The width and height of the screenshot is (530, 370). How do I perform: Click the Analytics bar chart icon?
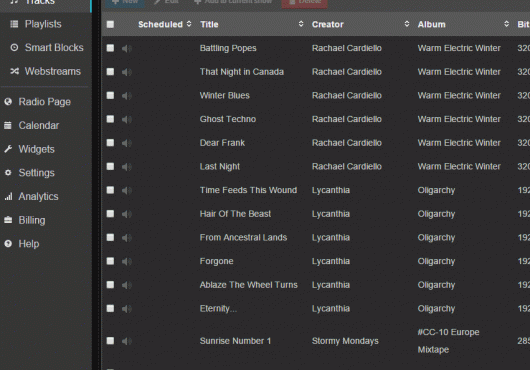coord(8,196)
